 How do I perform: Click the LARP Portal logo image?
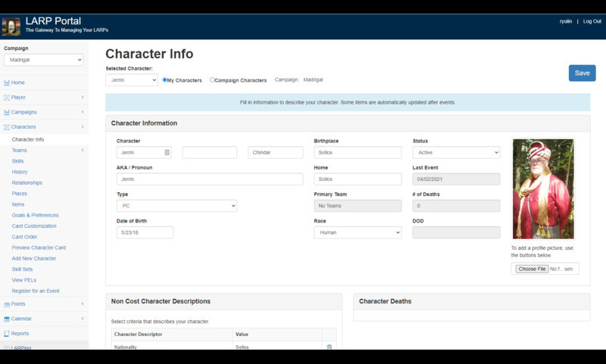click(x=11, y=26)
